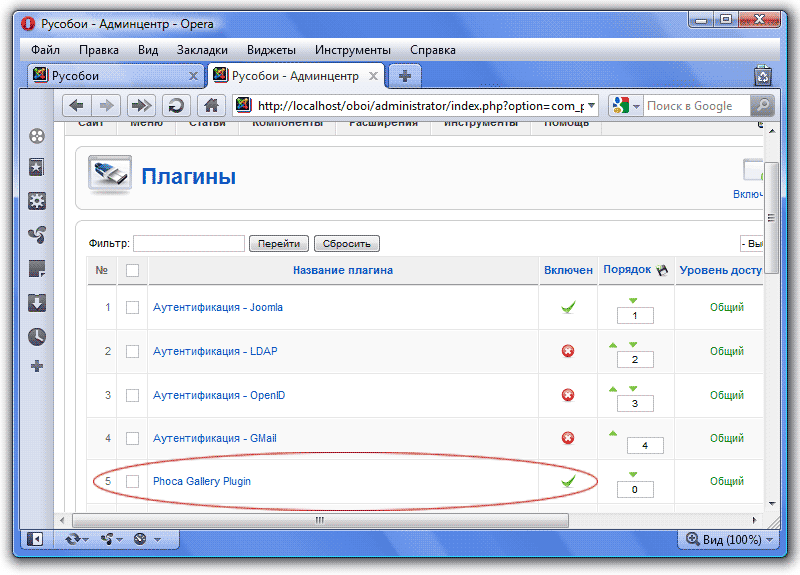Tick the Phoca Gallery Plugin checkbox
This screenshot has height=575, width=800.
(132, 481)
